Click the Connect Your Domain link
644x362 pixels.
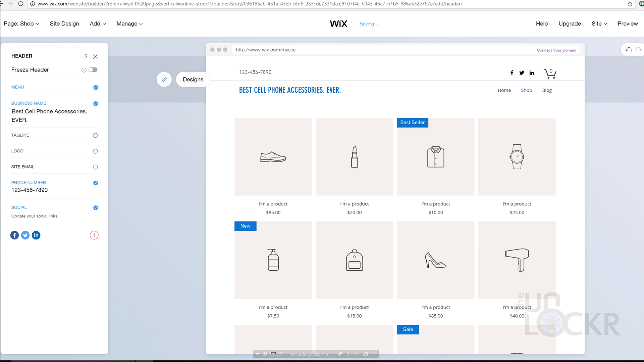click(x=556, y=50)
